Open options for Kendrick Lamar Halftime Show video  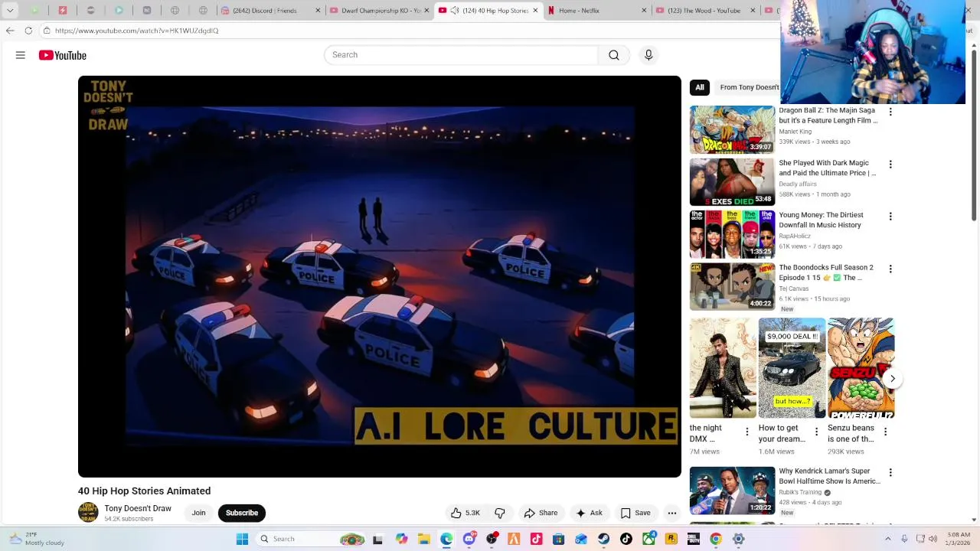890,472
